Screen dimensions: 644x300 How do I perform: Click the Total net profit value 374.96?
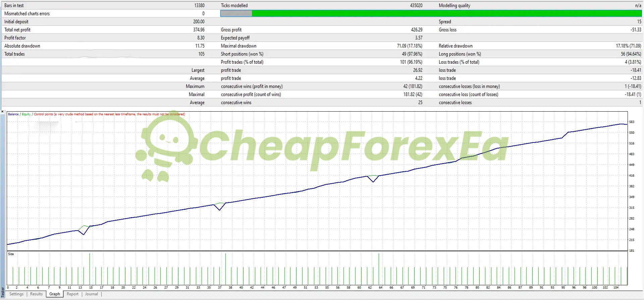199,30
